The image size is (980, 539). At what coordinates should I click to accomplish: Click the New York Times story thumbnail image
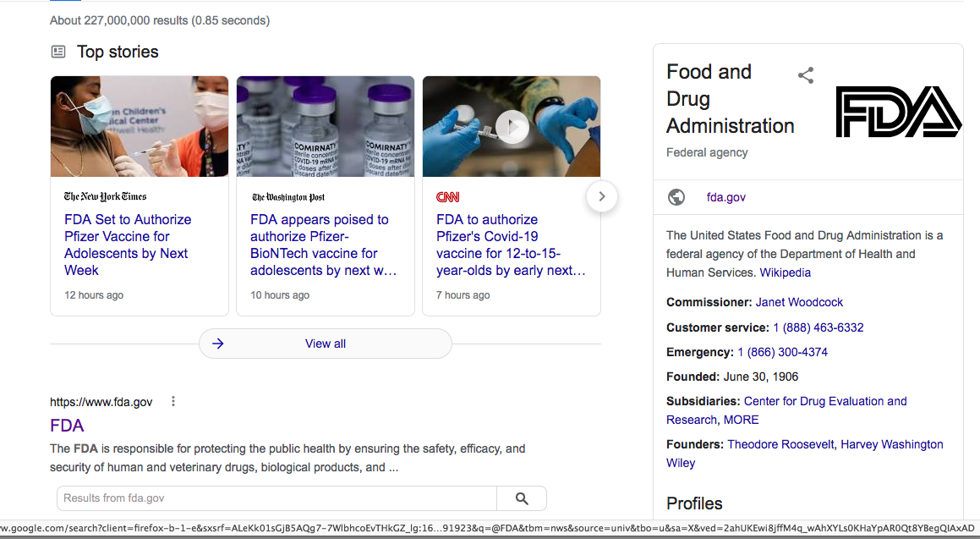click(x=140, y=126)
